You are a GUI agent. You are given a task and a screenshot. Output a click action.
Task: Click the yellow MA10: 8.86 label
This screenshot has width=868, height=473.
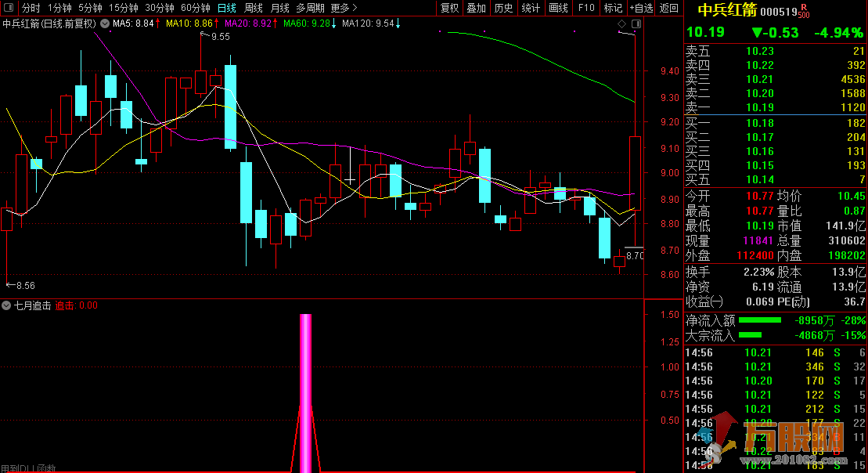point(189,23)
